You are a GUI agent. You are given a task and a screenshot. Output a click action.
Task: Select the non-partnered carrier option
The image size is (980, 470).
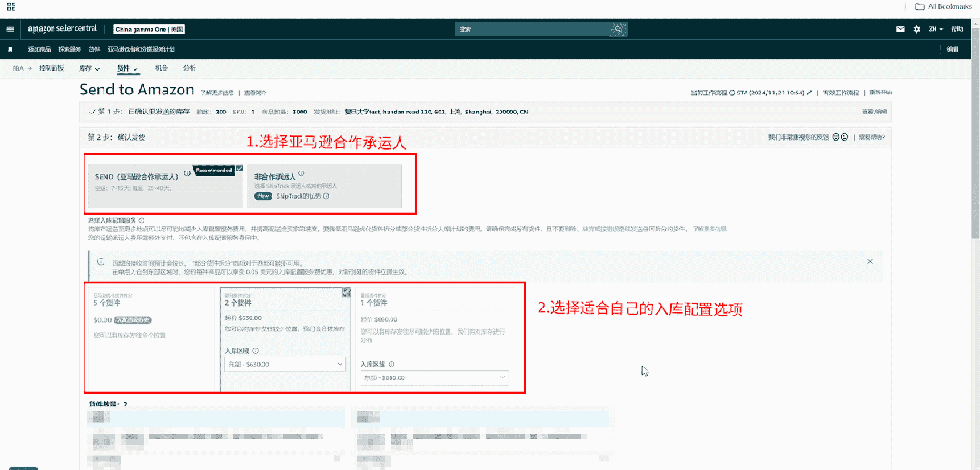pyautogui.click(x=329, y=183)
